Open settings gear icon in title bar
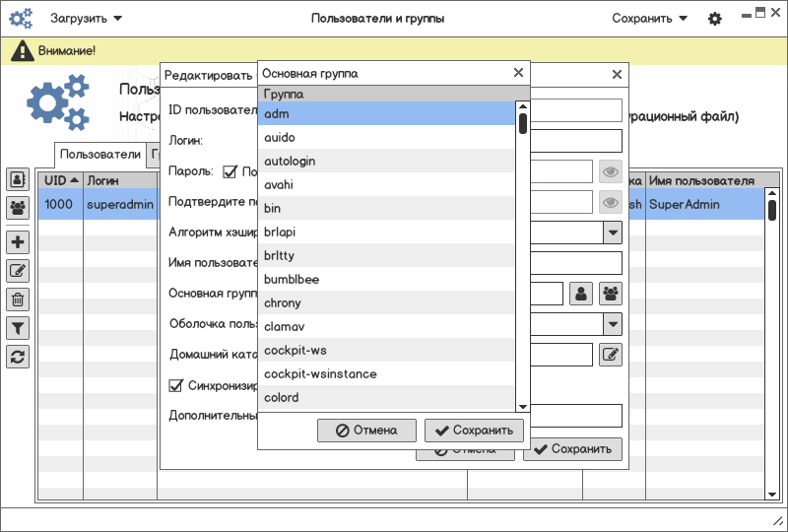 tap(715, 19)
